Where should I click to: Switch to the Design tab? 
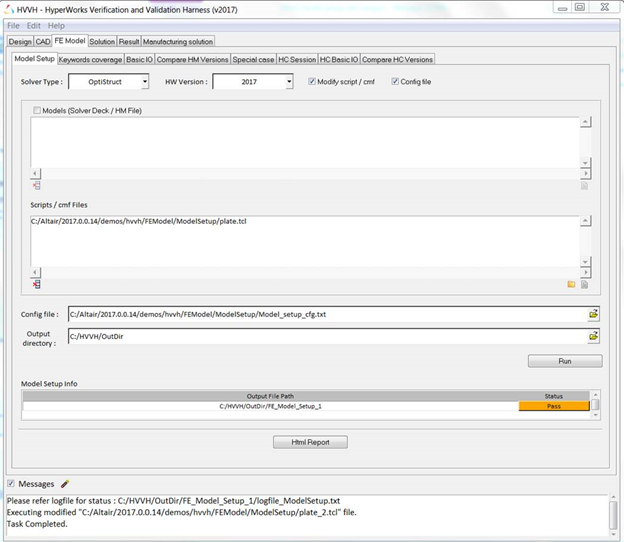click(20, 42)
